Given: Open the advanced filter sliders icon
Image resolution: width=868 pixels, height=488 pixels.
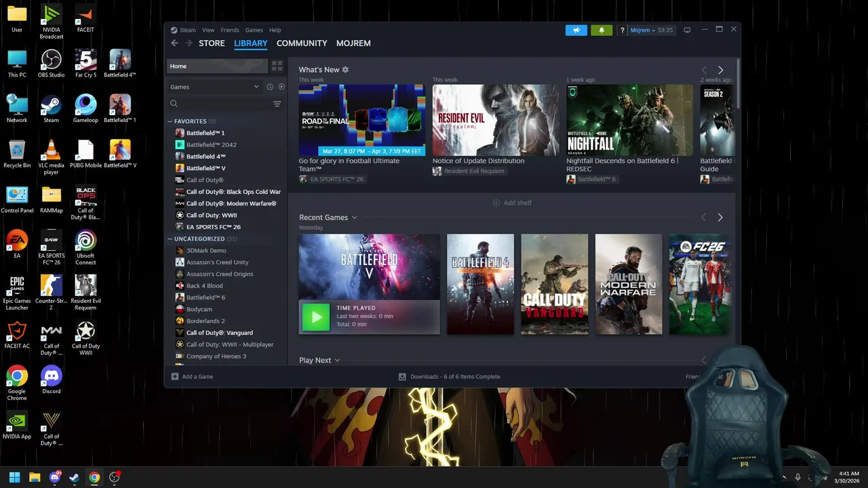Looking at the screenshot, I should 277,104.
